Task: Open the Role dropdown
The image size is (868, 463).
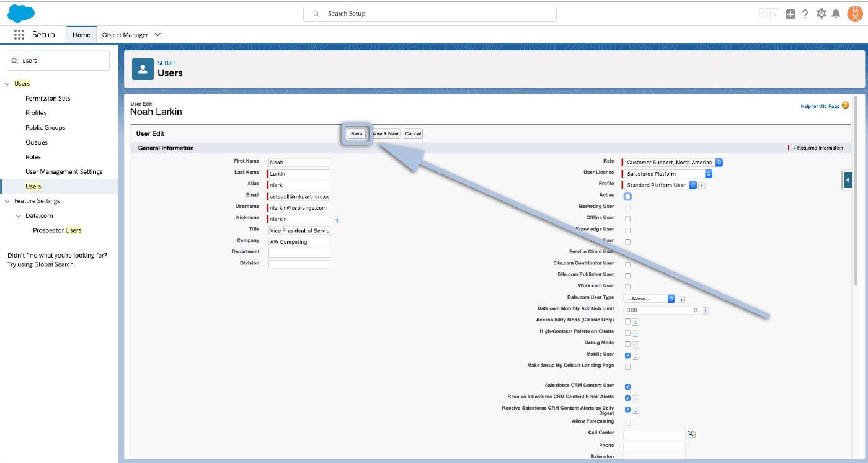Action: [673, 163]
